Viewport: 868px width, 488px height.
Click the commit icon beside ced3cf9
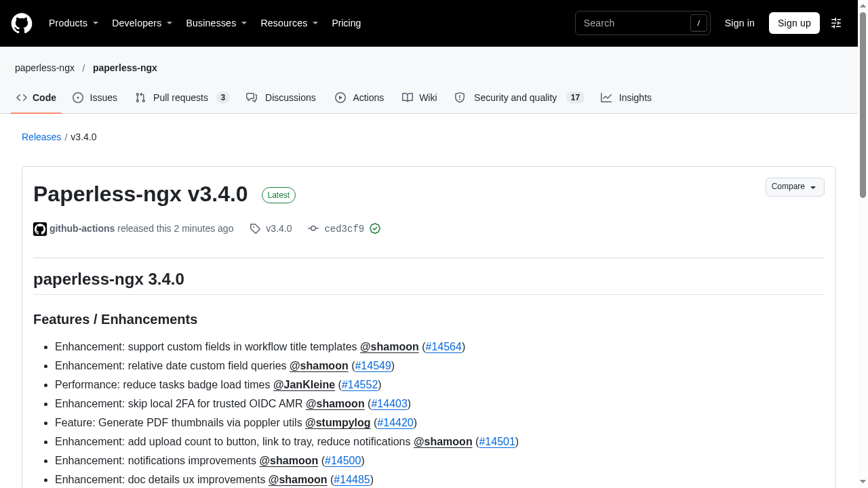click(313, 229)
